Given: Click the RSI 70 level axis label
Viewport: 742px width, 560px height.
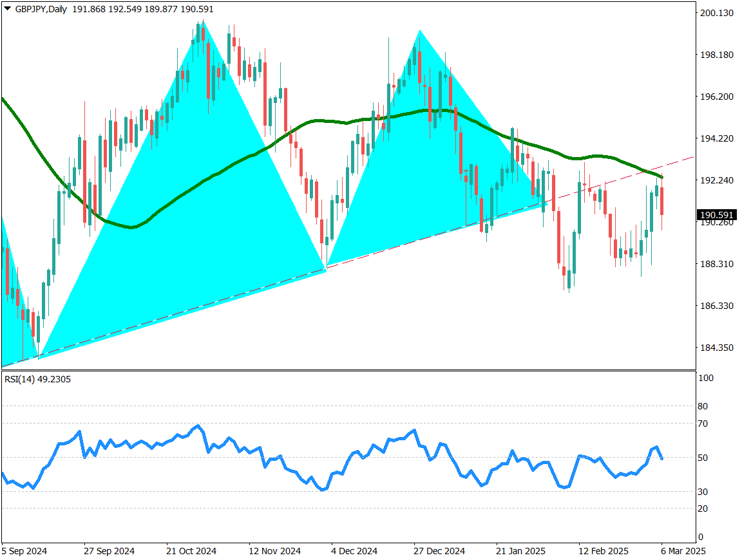Looking at the screenshot, I should 703,424.
